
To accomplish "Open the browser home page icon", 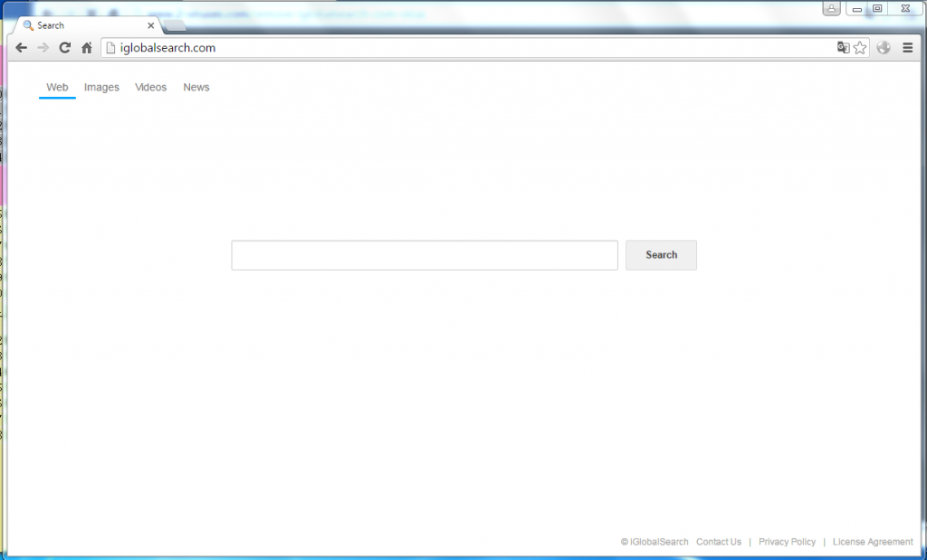I will (x=87, y=48).
